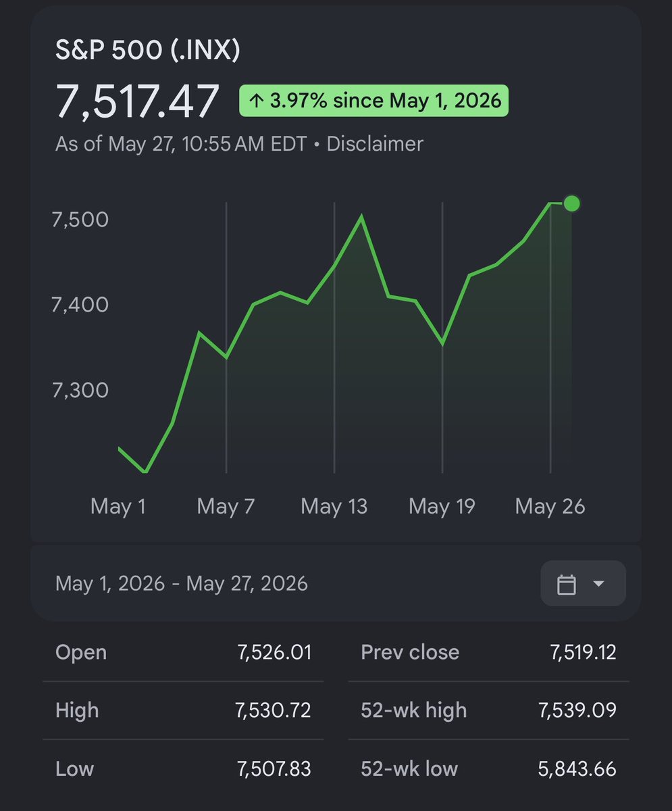
Task: Click the Disclaimer link
Action: (375, 144)
